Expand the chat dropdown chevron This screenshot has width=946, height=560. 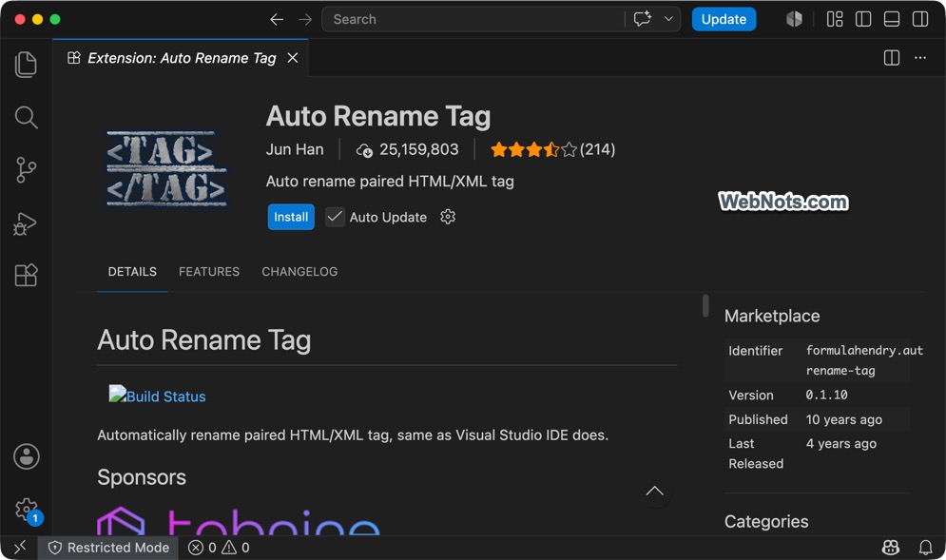(x=668, y=19)
